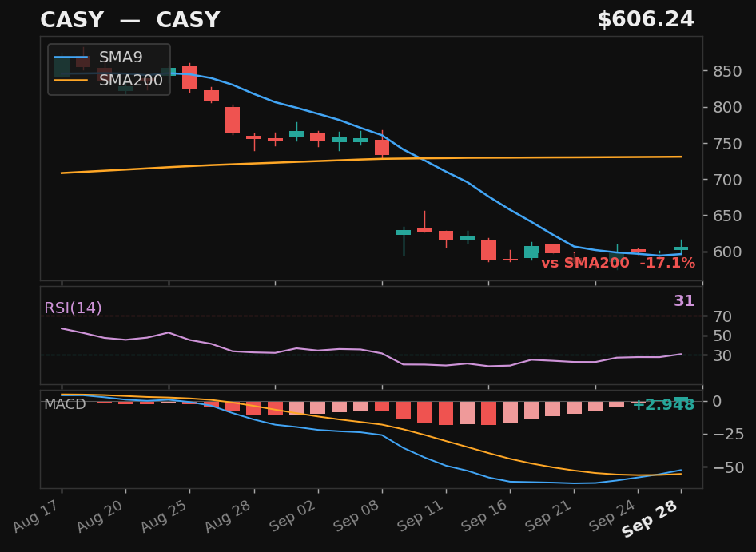Click the orange SMA200 legend line swatch

tap(71, 80)
